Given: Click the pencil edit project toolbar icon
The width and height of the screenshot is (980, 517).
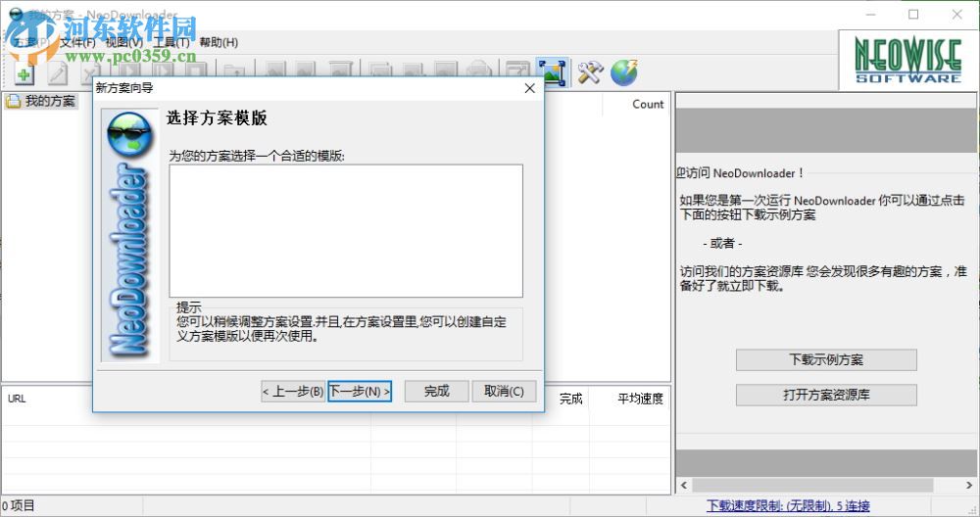Looking at the screenshot, I should click(58, 74).
